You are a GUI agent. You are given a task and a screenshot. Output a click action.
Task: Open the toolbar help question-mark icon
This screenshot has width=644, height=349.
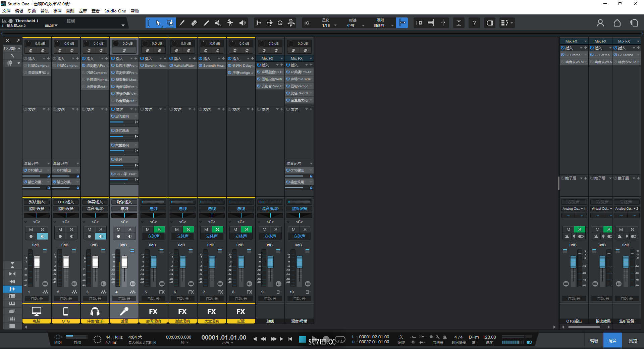pyautogui.click(x=474, y=23)
